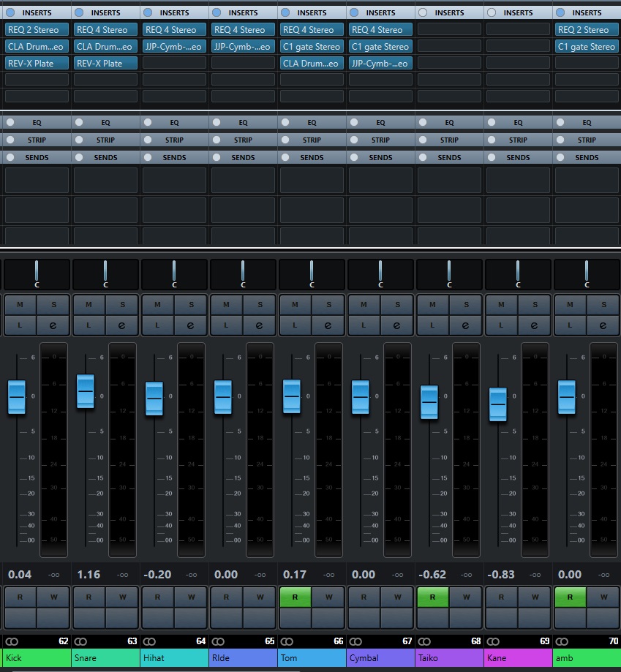The image size is (621, 672).
Task: Enable Read automation on Kick channel
Action: [20, 597]
